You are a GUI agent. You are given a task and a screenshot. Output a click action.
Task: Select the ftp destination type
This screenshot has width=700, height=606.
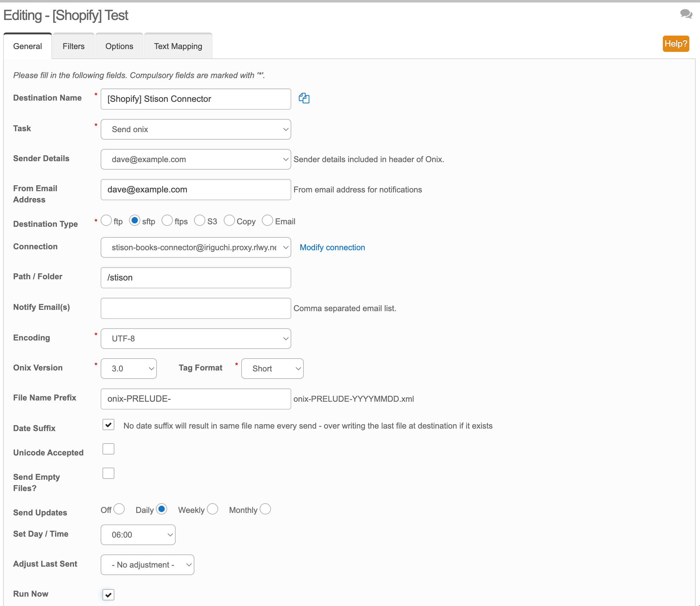pyautogui.click(x=106, y=221)
